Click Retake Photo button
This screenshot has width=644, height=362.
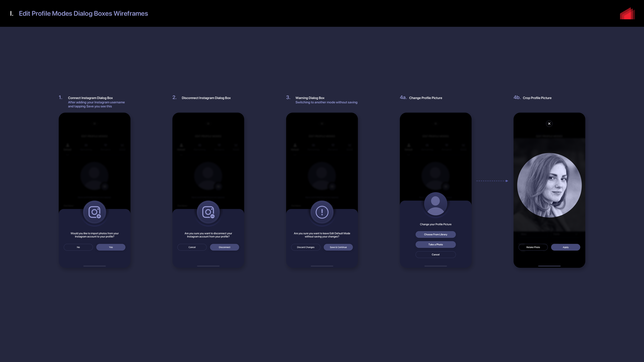(x=533, y=247)
